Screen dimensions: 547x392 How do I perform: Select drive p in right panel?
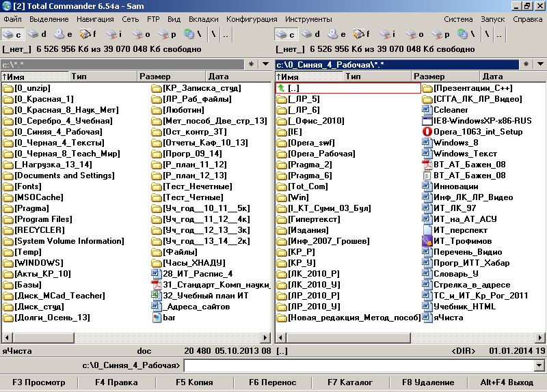(440, 35)
